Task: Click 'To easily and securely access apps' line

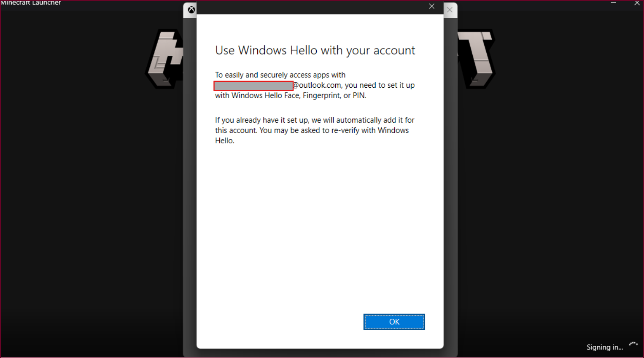Action: pyautogui.click(x=280, y=75)
